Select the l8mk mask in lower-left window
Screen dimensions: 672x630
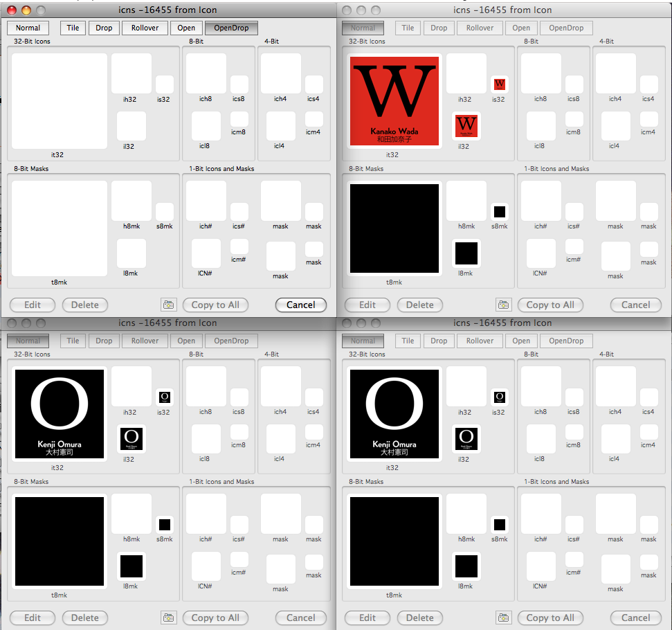click(131, 566)
